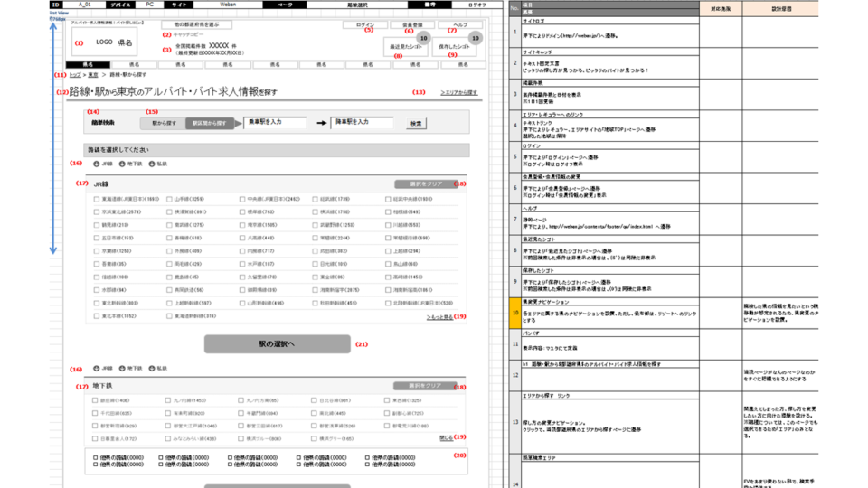
Task: Follow the 東京 breadcrumb link
Action: [93, 75]
